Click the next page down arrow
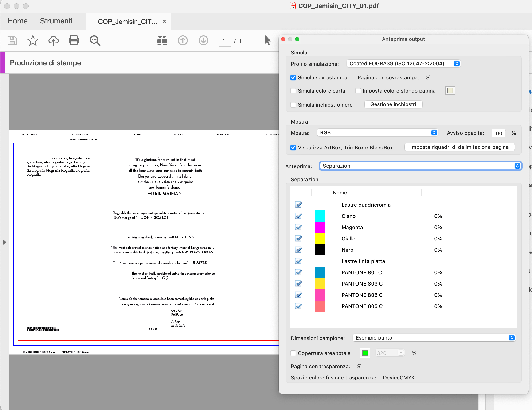Image resolution: width=532 pixels, height=410 pixels. coord(203,40)
